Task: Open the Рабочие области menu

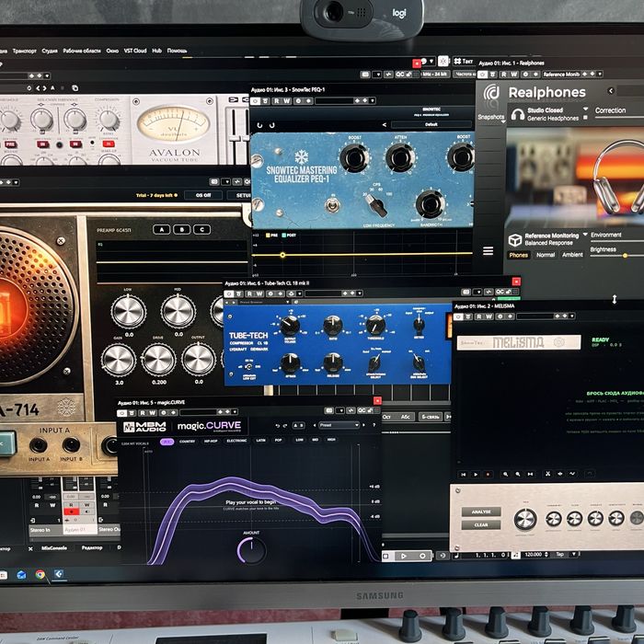Action: pos(82,51)
